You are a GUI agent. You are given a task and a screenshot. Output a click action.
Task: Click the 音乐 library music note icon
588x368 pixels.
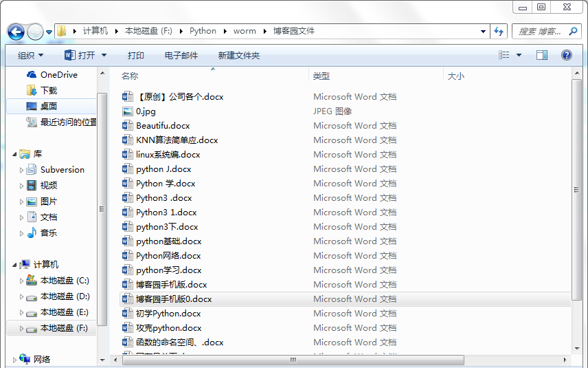pos(32,232)
